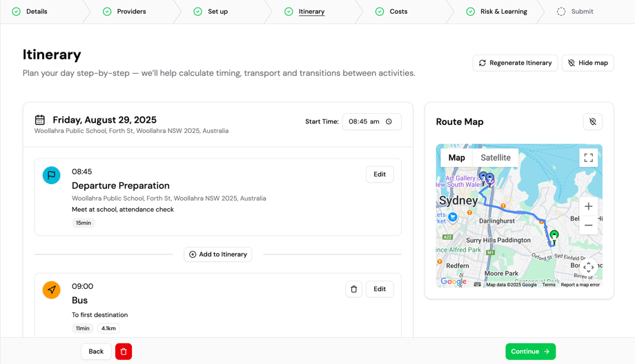Image resolution: width=635 pixels, height=364 pixels.
Task: Click the Hide map button
Action: point(587,63)
